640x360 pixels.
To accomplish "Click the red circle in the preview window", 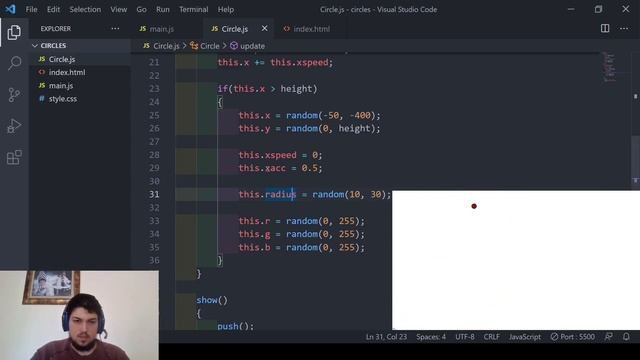I will coord(474,206).
